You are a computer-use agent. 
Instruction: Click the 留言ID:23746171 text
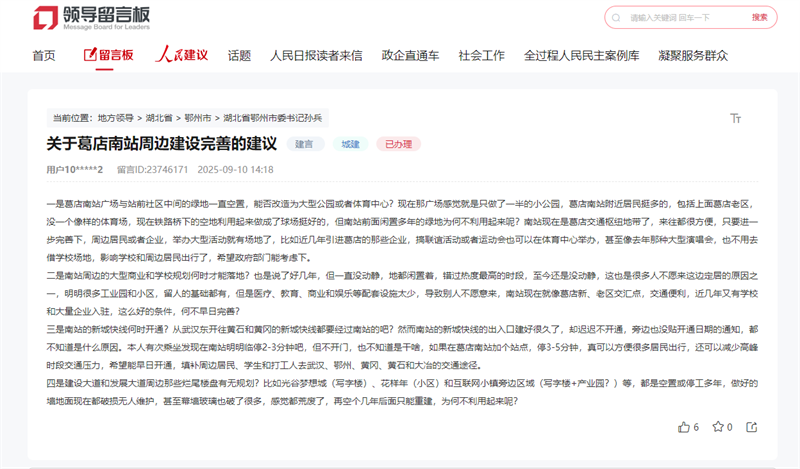pos(153,169)
